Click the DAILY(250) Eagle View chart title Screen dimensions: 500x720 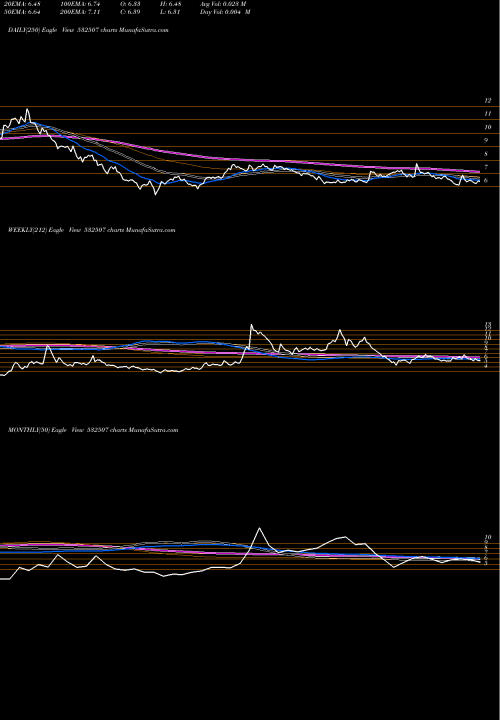click(x=88, y=30)
